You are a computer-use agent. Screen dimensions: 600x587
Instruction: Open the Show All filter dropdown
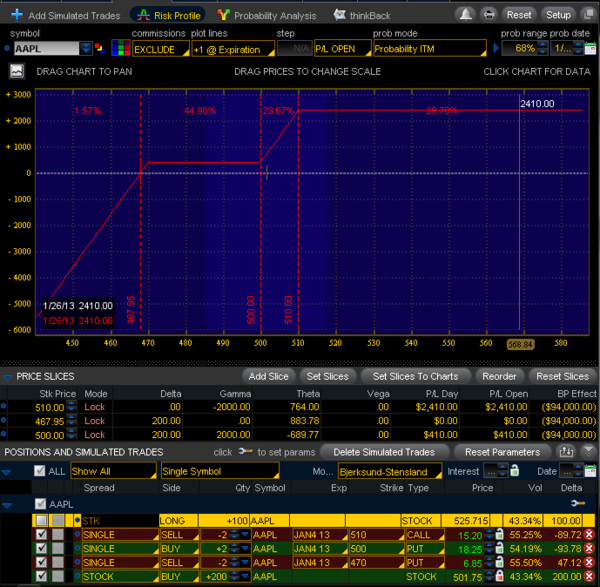113,471
